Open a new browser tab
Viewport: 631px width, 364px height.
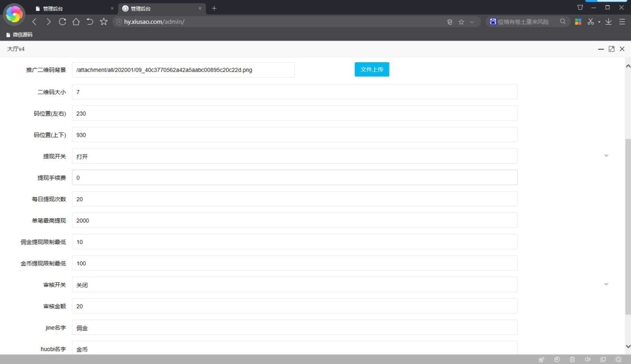pyautogui.click(x=214, y=8)
